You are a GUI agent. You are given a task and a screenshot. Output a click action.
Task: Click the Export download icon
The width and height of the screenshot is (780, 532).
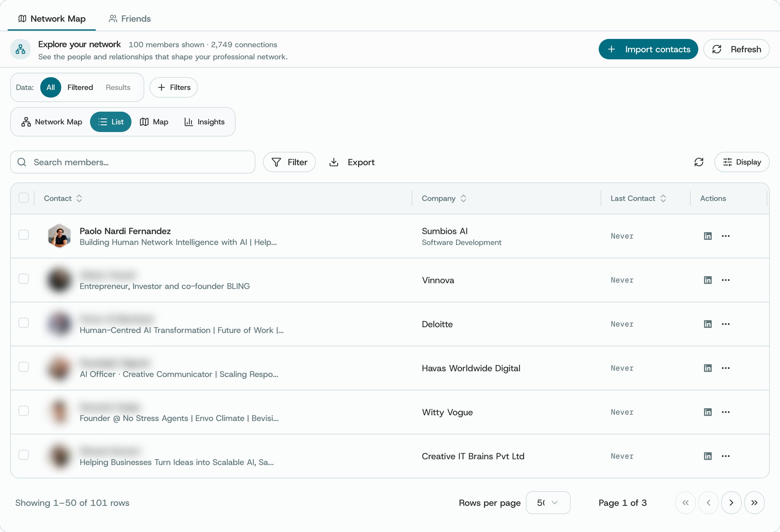point(334,162)
